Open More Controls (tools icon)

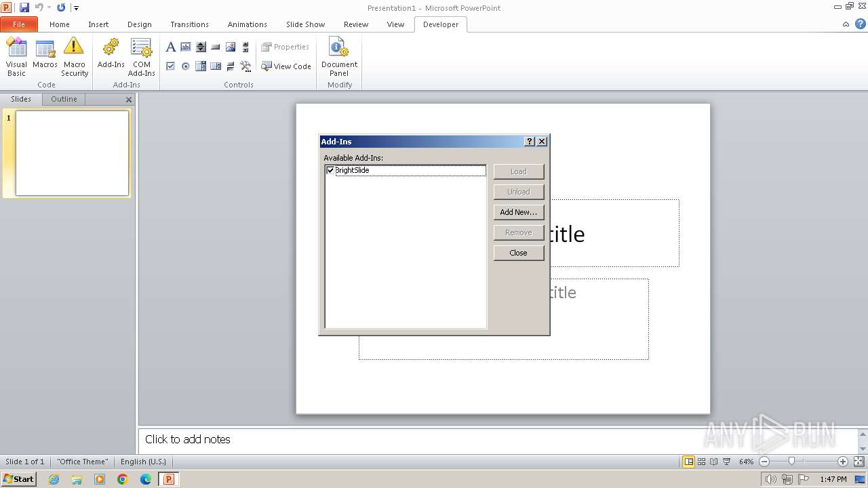coord(245,66)
